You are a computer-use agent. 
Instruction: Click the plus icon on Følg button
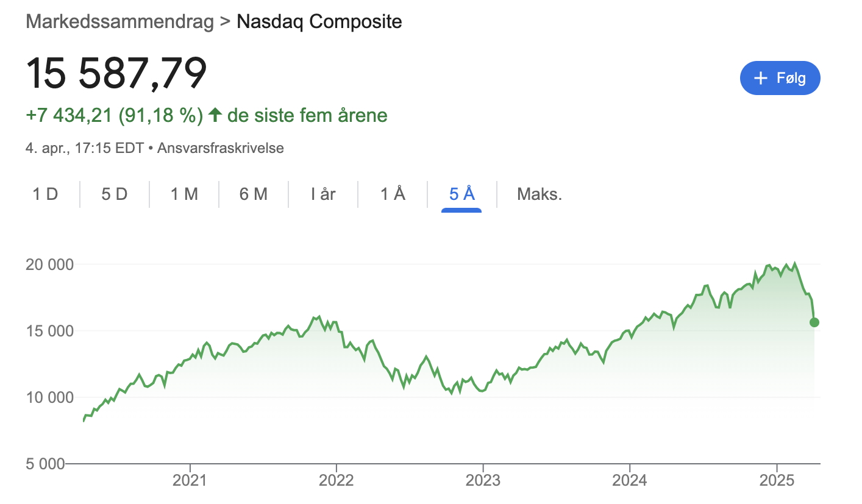click(x=760, y=78)
